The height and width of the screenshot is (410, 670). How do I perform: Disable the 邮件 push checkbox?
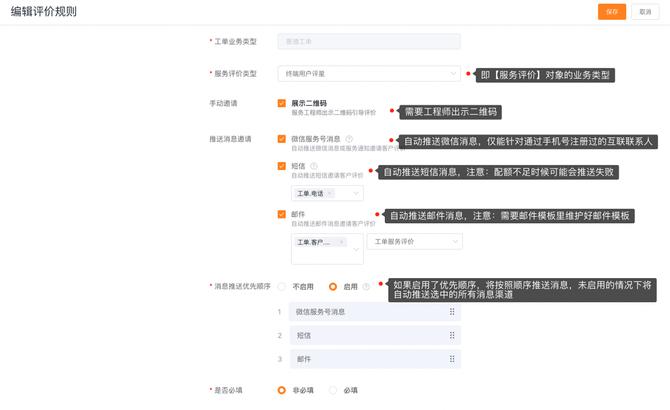(282, 214)
